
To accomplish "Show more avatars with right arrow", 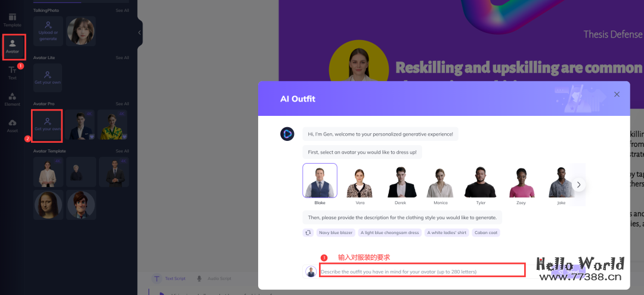I will (578, 185).
